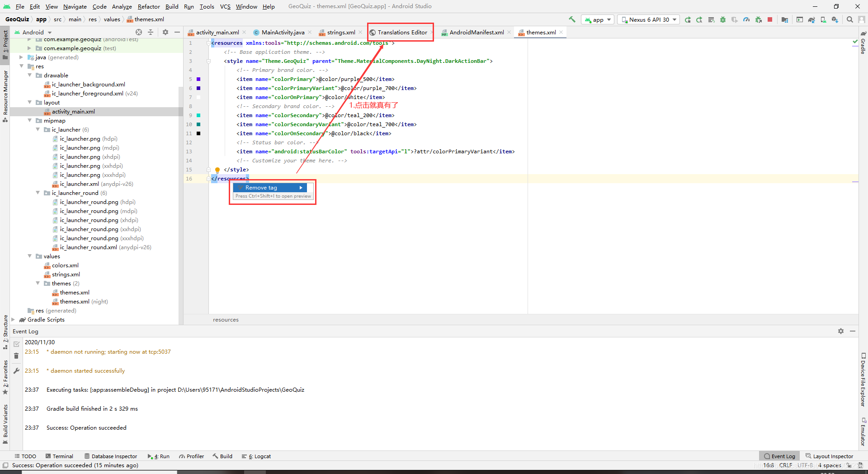Screen dimensions: 868x474
Task: Switch to the MainActivity.java tab
Action: click(283, 32)
